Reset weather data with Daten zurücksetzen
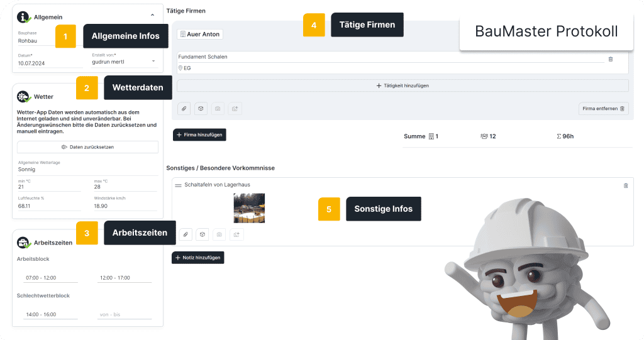 coord(87,147)
